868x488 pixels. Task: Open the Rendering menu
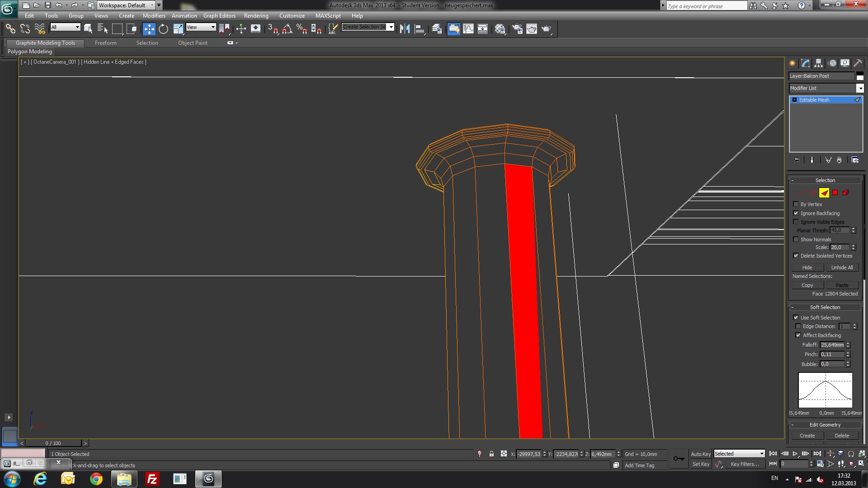coord(256,15)
